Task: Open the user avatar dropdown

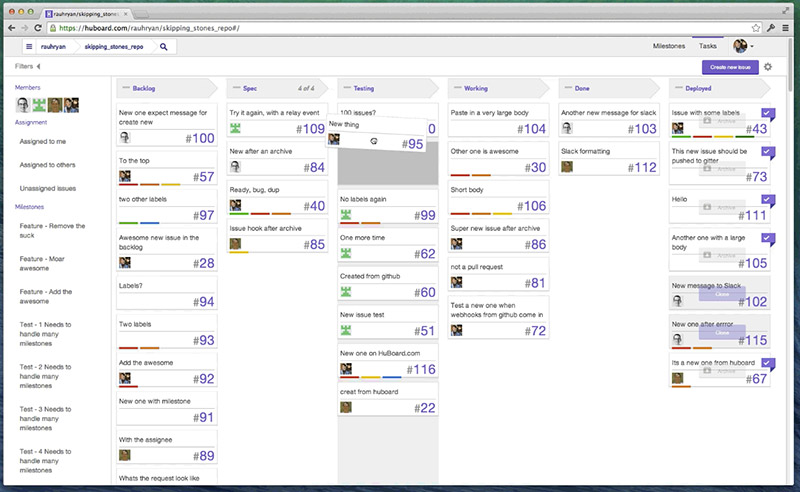Action: pyautogui.click(x=743, y=46)
